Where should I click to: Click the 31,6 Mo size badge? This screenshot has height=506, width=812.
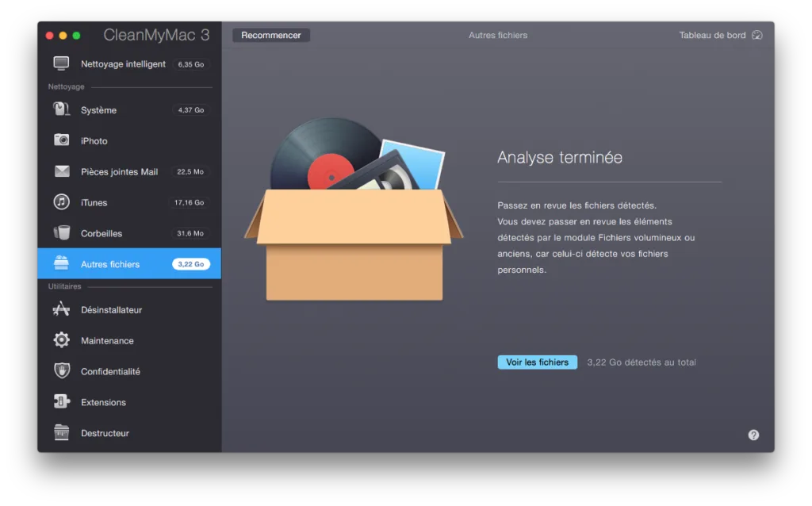tap(190, 233)
